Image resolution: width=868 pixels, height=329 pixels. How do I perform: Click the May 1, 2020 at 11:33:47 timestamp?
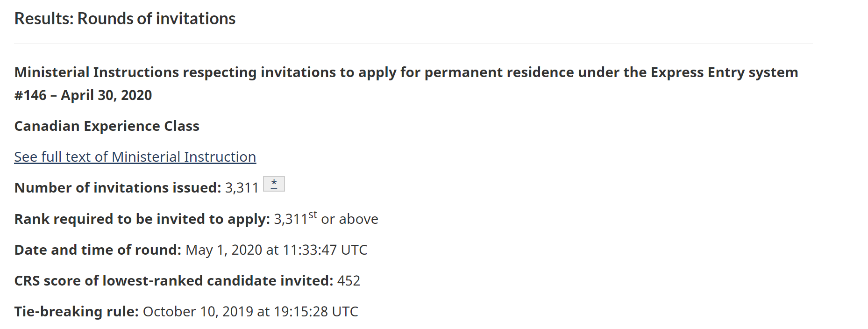coord(276,250)
